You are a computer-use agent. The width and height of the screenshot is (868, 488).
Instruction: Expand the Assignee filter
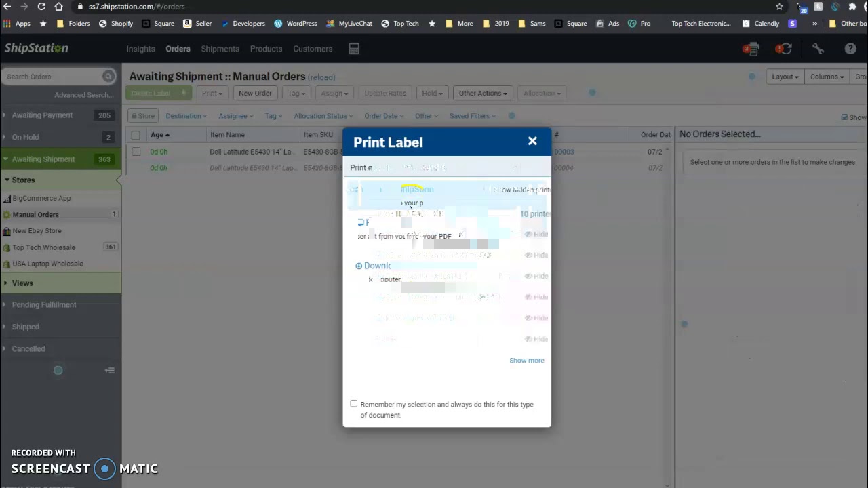click(236, 116)
